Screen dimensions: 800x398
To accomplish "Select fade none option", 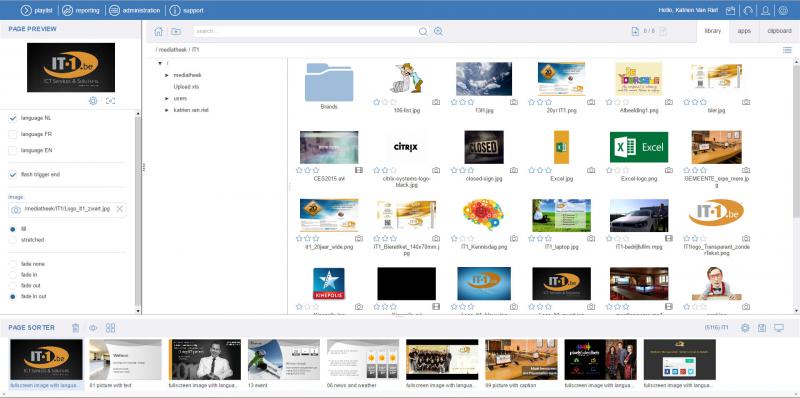I will click(13, 264).
